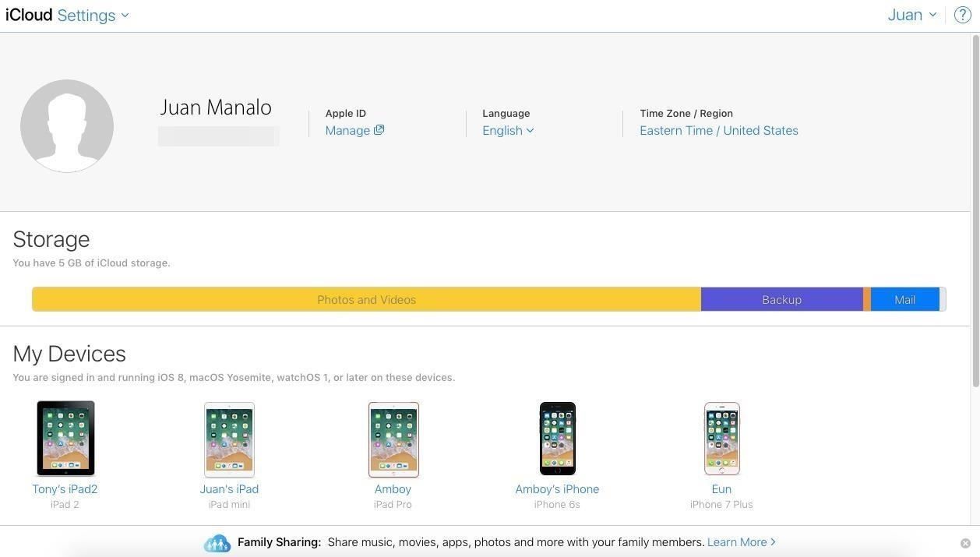Click Eun's iPhone 7 Plus device icon

pos(721,439)
